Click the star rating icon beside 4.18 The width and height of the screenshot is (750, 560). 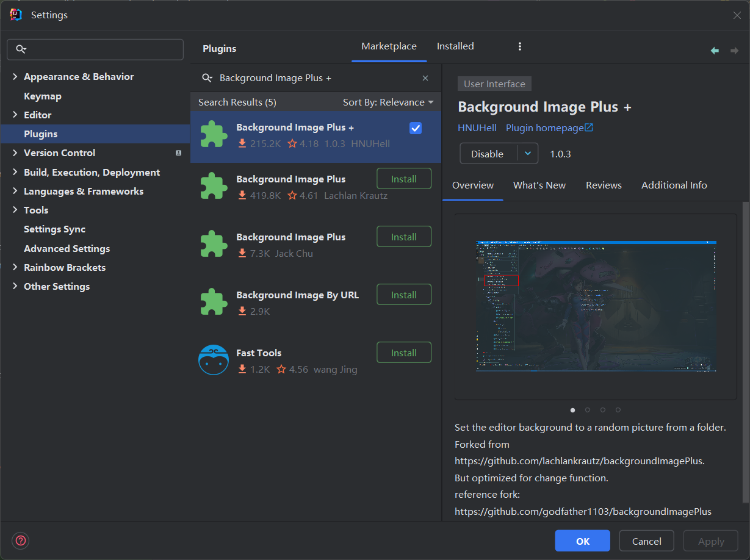click(292, 144)
